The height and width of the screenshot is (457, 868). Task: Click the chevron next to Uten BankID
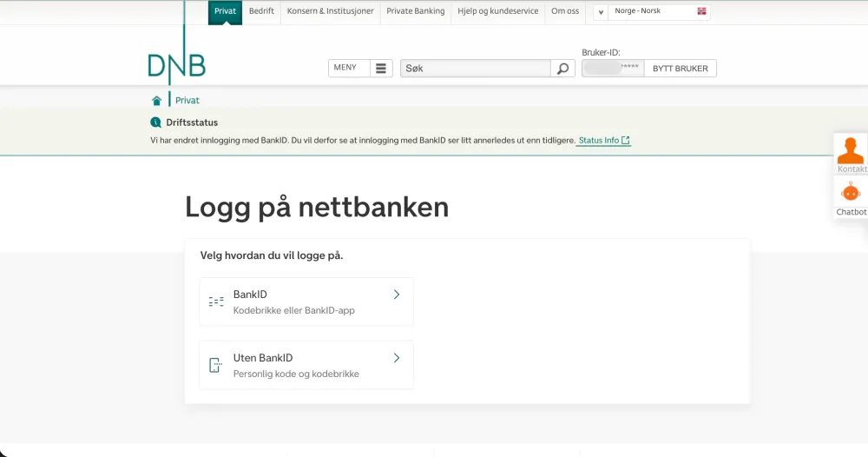coord(397,358)
